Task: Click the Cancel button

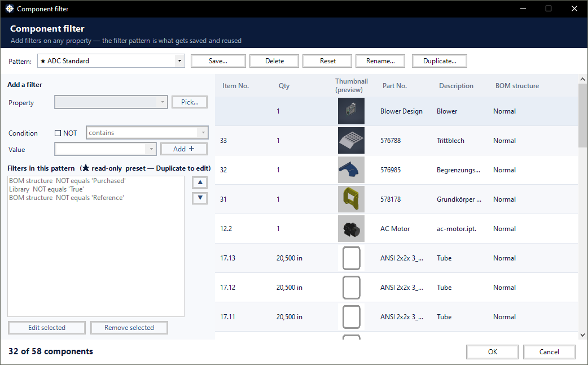Action: coord(549,352)
